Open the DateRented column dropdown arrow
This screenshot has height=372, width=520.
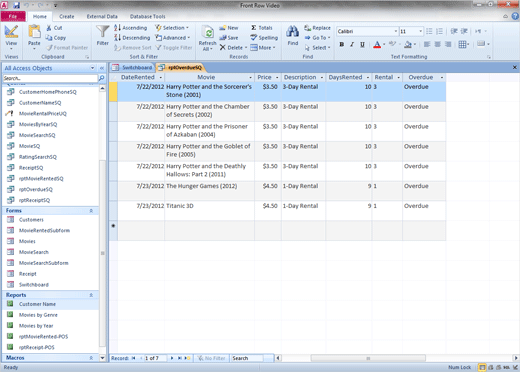pos(161,77)
